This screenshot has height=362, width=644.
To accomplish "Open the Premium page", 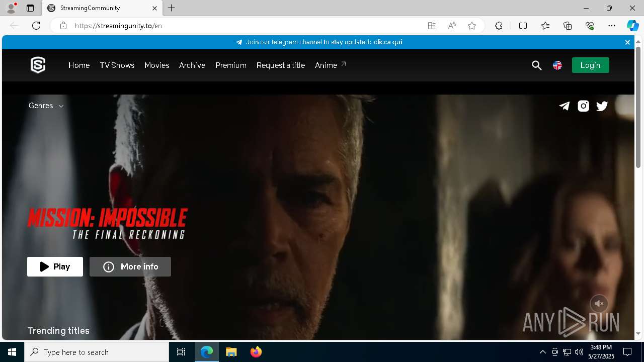I will pyautogui.click(x=231, y=65).
